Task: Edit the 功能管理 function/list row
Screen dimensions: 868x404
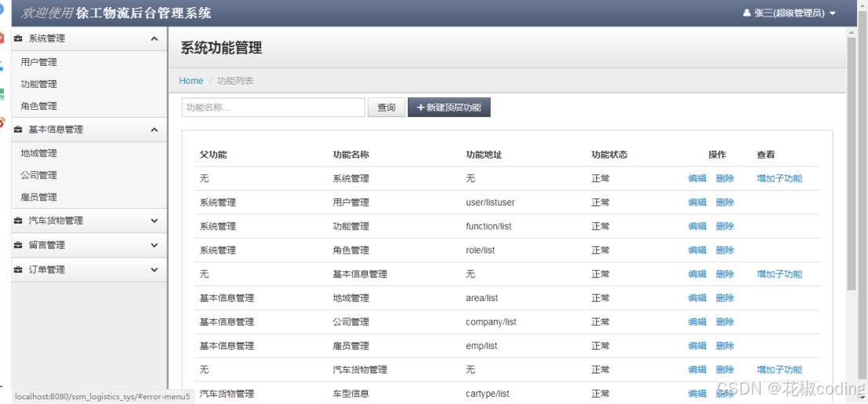Action: point(698,226)
